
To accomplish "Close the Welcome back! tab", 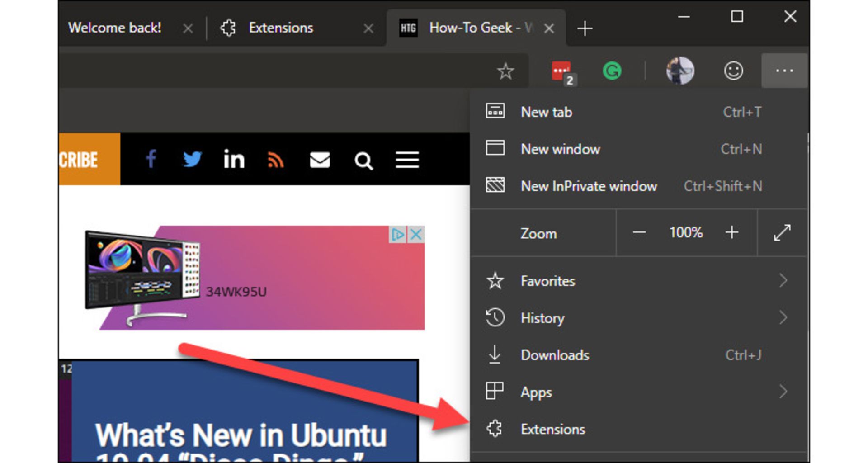I will pos(188,28).
